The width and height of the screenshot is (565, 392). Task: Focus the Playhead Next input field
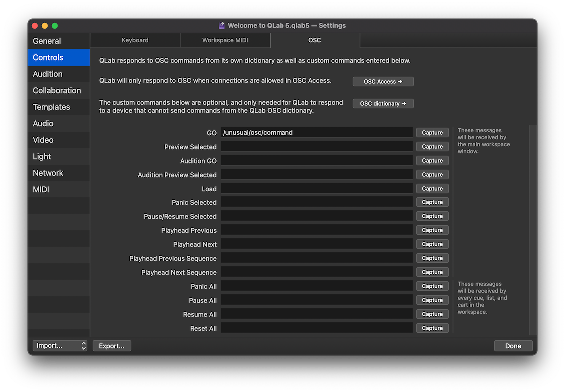click(316, 244)
